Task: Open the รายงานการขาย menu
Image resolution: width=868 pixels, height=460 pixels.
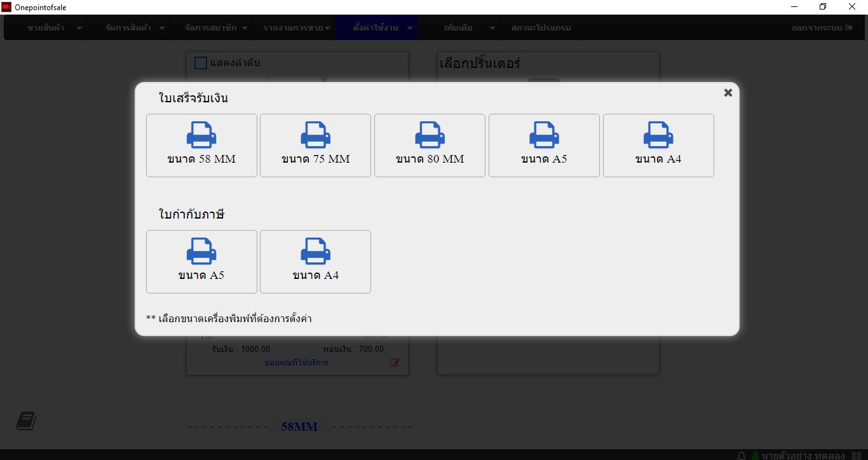Action: coord(294,28)
